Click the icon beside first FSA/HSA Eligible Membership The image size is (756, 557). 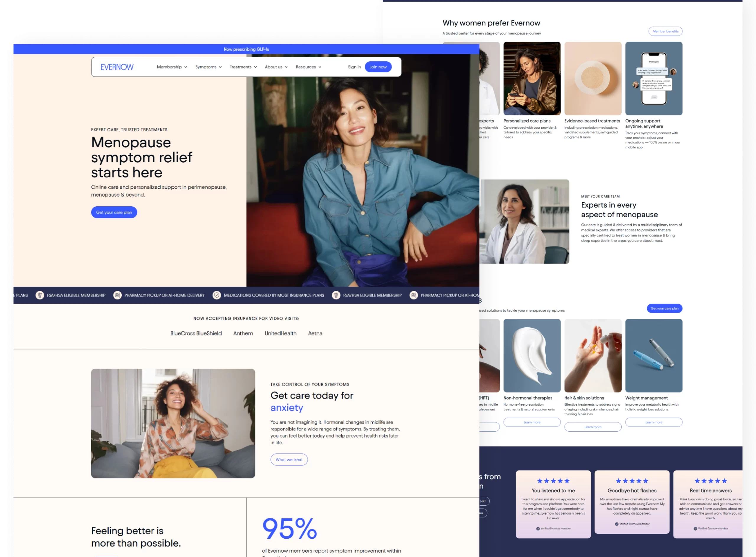click(40, 295)
